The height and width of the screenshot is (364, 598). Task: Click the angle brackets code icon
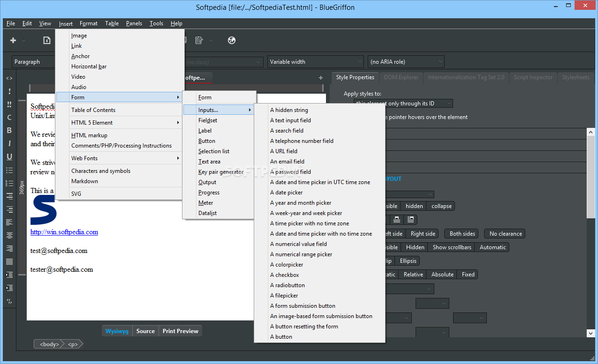coord(9,78)
